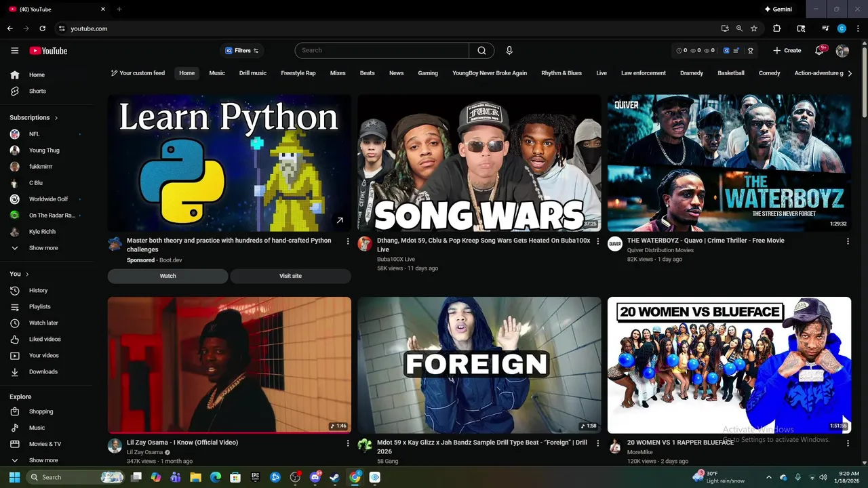Open Your custom feed
This screenshot has height=488, width=868.
pyautogui.click(x=138, y=73)
